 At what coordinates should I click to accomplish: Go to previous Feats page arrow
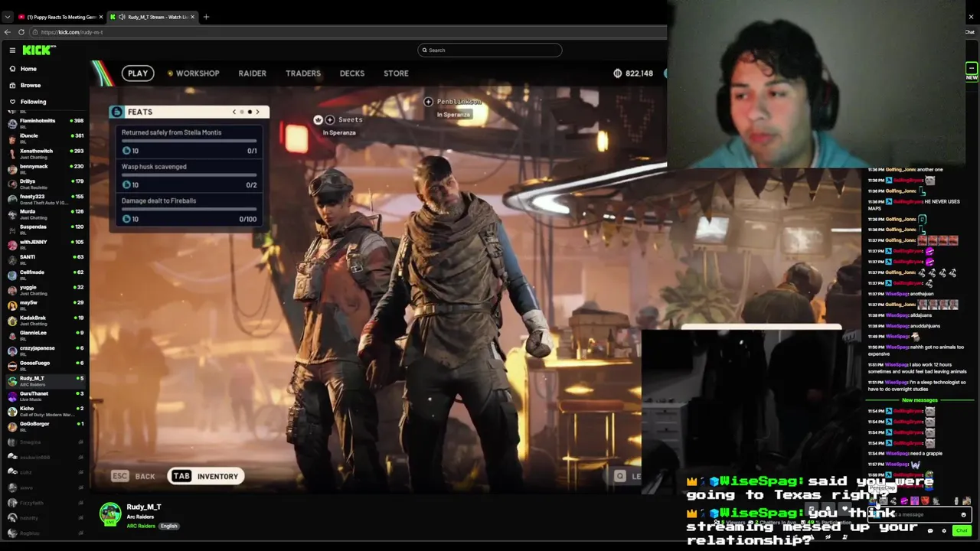[x=234, y=112]
